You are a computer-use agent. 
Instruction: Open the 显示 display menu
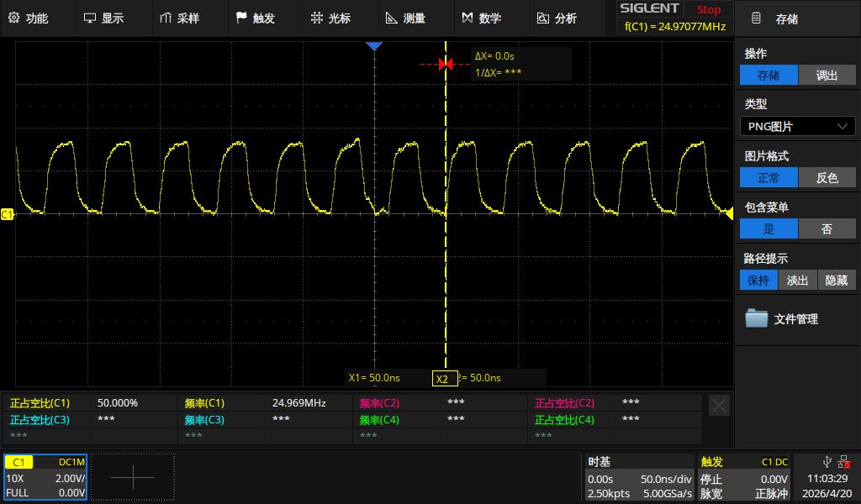(x=103, y=18)
